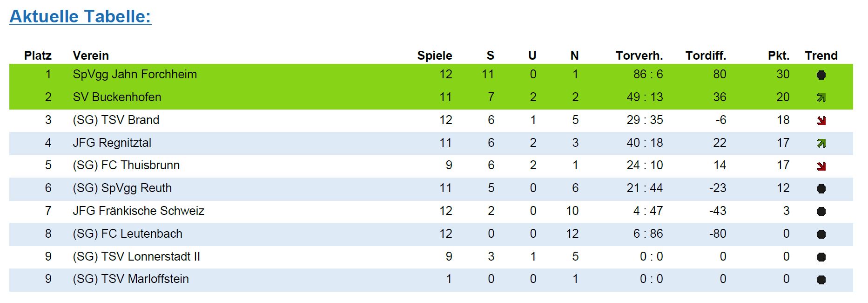Screen dimensions: 868x303
Task: Click the 'Torverh.' column header
Action: pyautogui.click(x=639, y=56)
